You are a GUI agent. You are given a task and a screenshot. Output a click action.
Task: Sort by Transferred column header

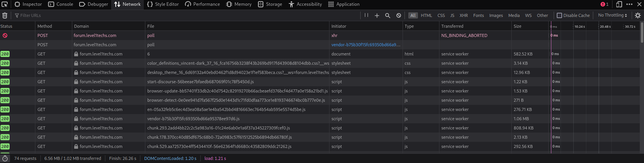[x=452, y=26]
